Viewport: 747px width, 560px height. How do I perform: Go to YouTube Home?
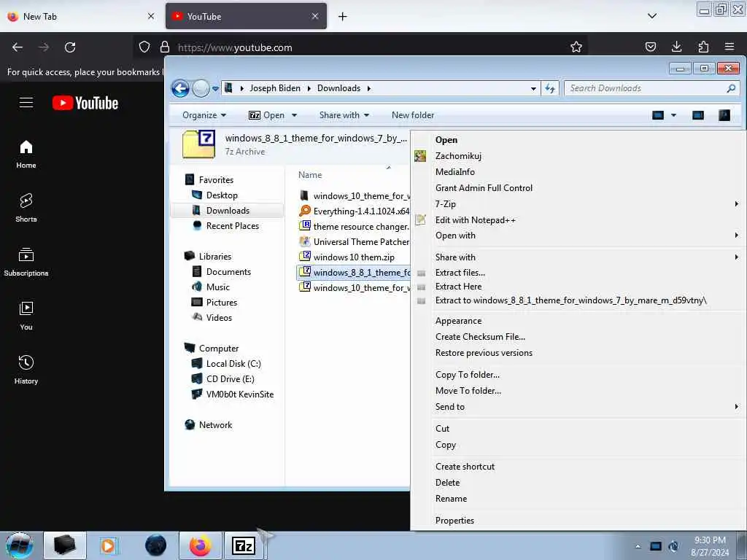pyautogui.click(x=26, y=155)
